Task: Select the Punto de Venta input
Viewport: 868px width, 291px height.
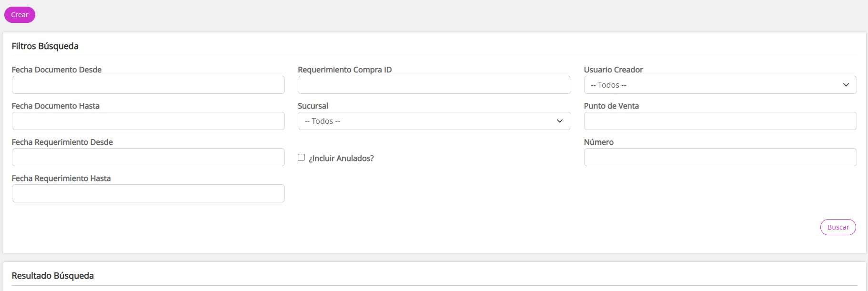Action: (x=720, y=121)
